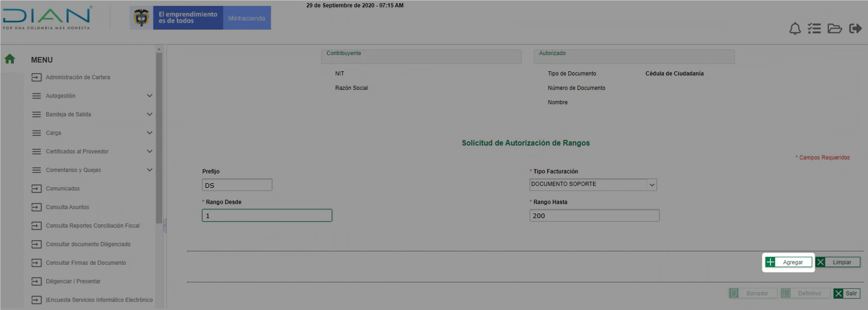Open Administración de Cartera menu item
Image resolution: width=868 pixels, height=310 pixels.
tap(77, 77)
